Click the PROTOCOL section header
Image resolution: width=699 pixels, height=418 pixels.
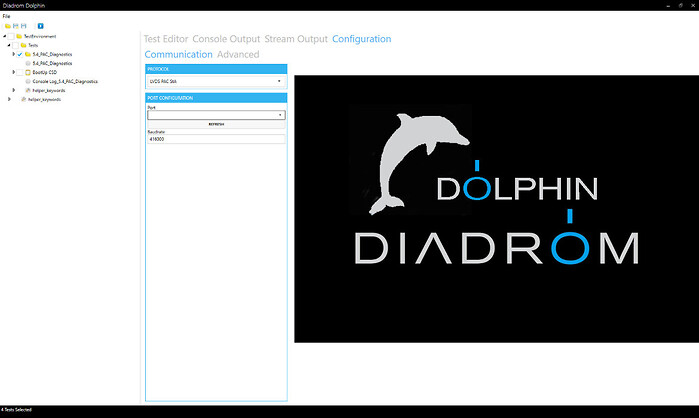click(216, 69)
